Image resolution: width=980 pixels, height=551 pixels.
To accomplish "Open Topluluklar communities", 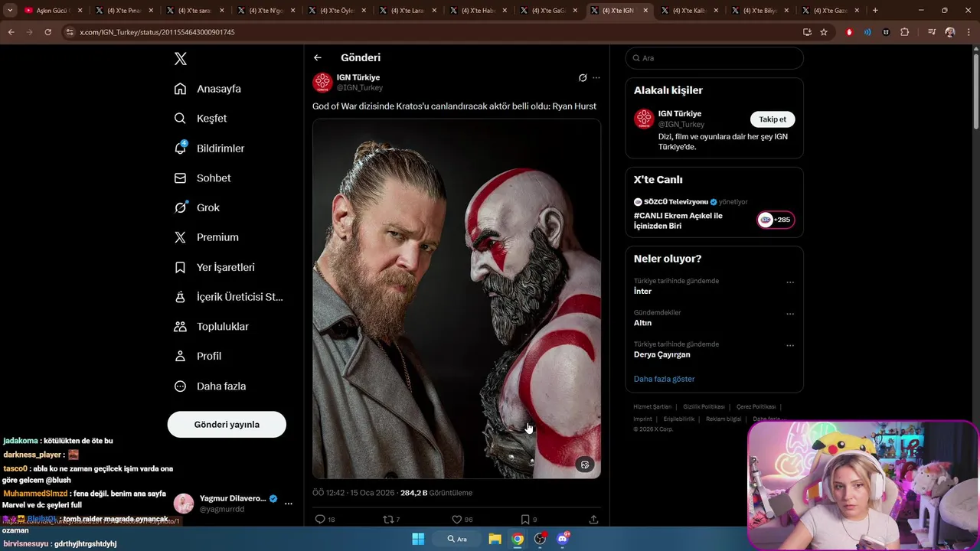I will coord(211,327).
